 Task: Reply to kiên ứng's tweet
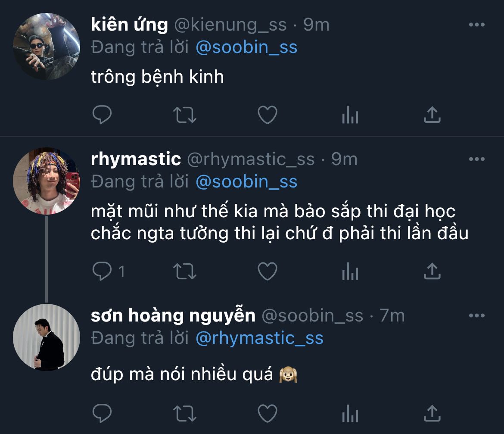(102, 115)
